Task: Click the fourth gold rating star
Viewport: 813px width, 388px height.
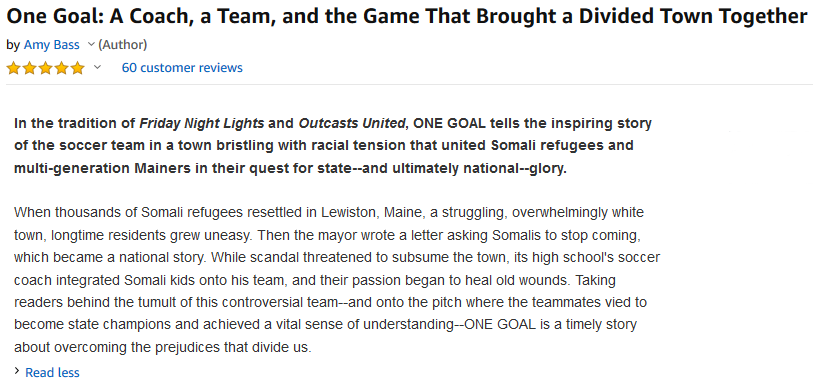Action: (61, 68)
